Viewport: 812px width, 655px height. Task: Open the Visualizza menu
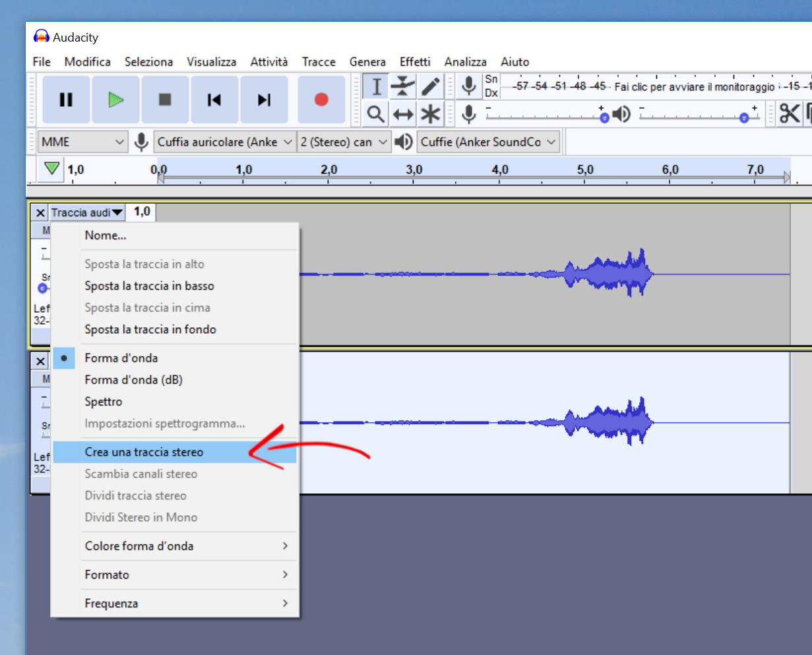[x=212, y=61]
